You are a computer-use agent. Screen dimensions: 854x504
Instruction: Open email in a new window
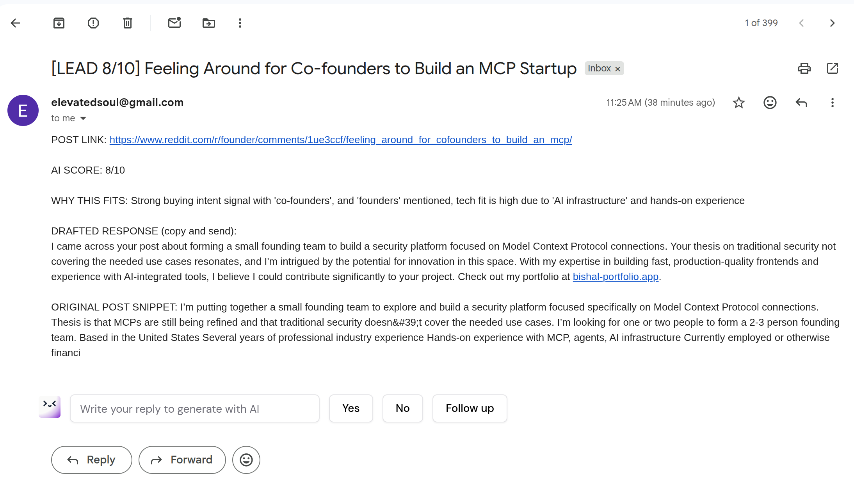click(832, 68)
